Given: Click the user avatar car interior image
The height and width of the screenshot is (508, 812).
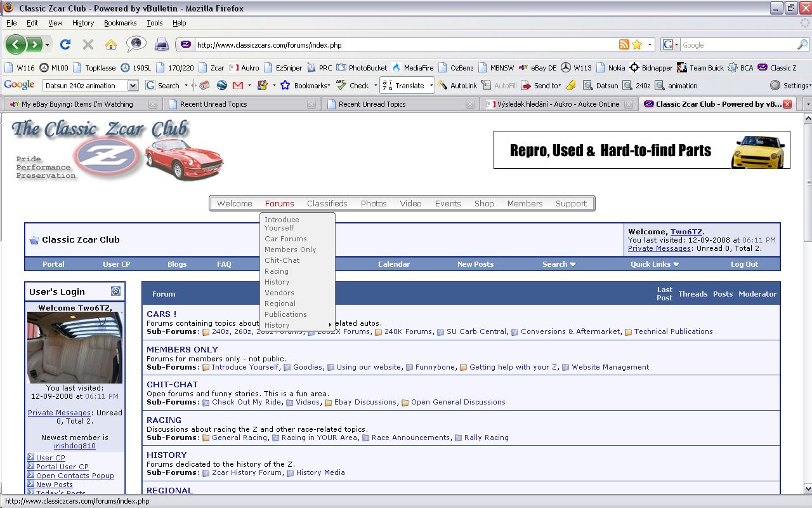Looking at the screenshot, I should pyautogui.click(x=75, y=348).
